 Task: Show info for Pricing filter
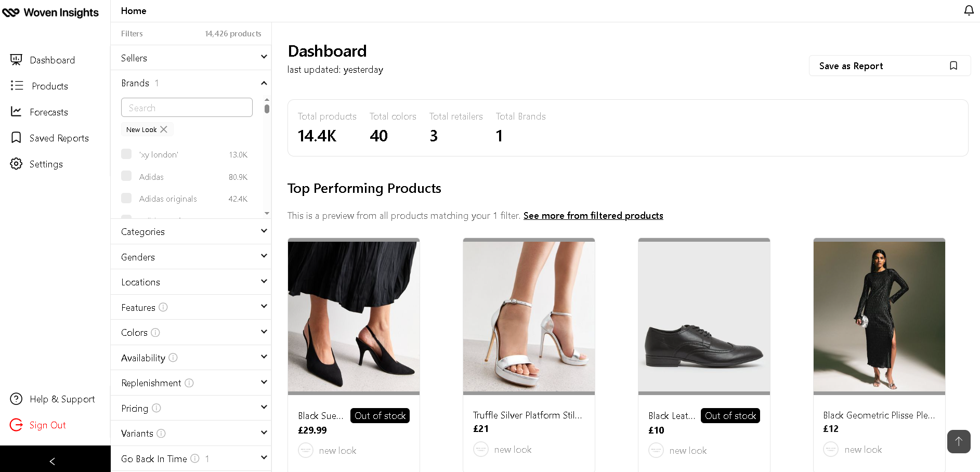pos(156,408)
